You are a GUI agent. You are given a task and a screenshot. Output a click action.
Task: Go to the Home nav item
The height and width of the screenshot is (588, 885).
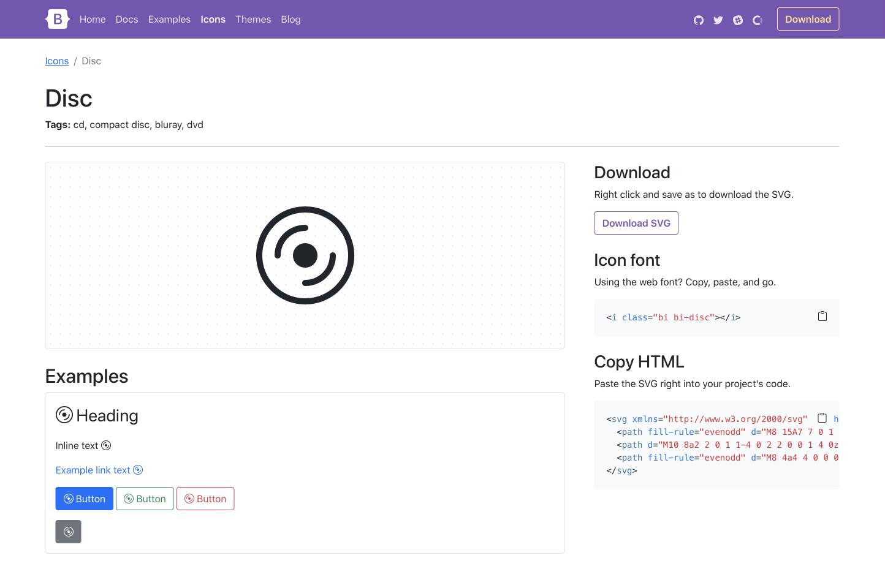93,20
